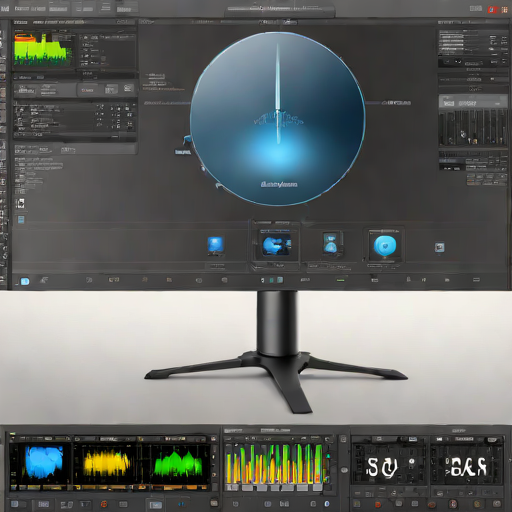Image resolution: width=512 pixels, height=512 pixels.
Task: Select the blue waveform display in lower rack
Action: pos(44,463)
